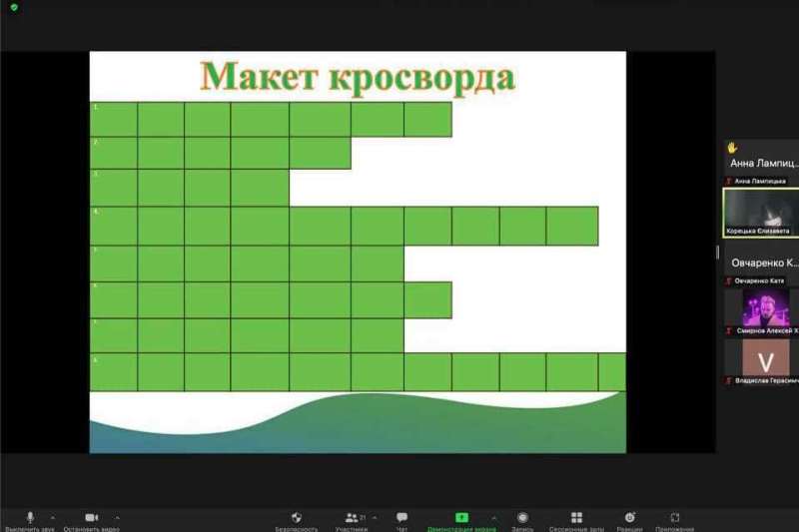The height and width of the screenshot is (532, 799).
Task: Select Смирнов Алексей's purple avatar thumbnail
Action: pyautogui.click(x=766, y=308)
